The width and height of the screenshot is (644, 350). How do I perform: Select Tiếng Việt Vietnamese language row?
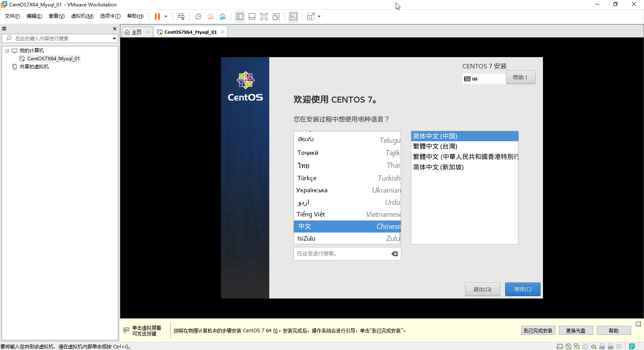tap(347, 214)
